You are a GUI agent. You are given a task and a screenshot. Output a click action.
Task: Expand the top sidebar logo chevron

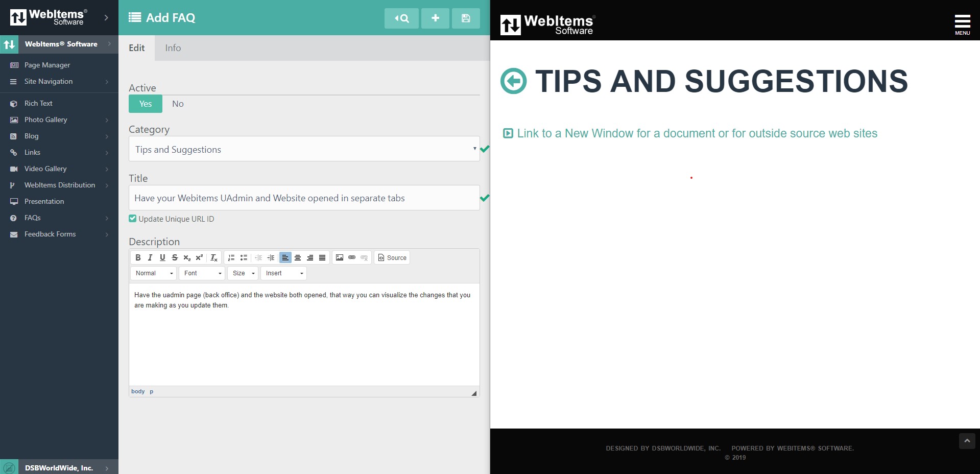coord(106,17)
